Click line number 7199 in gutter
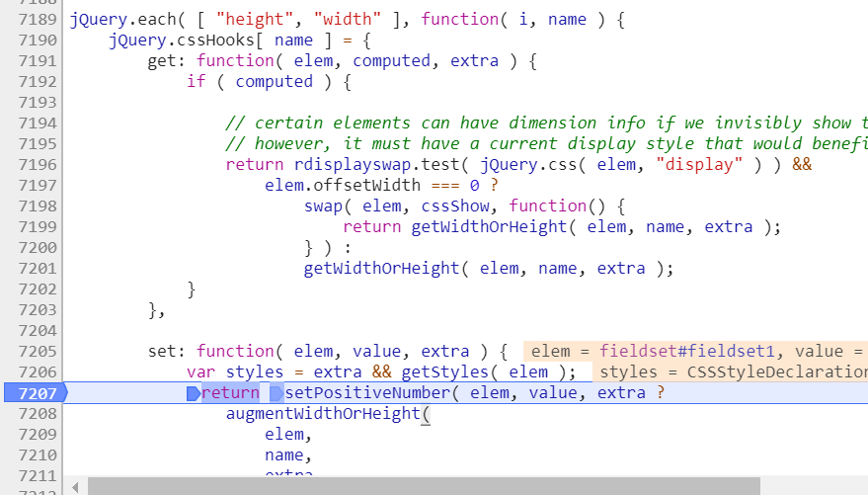 [38, 227]
